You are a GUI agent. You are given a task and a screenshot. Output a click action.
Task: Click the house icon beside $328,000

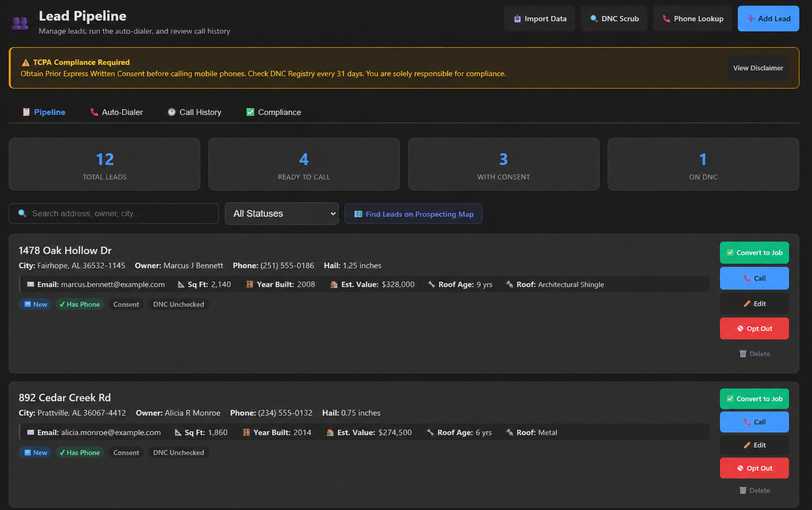(x=334, y=284)
